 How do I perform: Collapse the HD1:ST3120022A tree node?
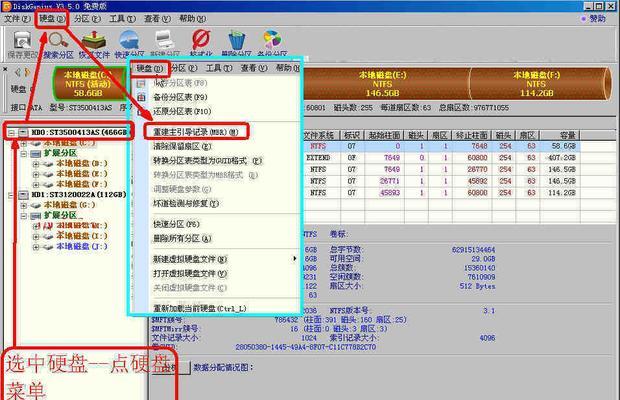tap(11, 194)
